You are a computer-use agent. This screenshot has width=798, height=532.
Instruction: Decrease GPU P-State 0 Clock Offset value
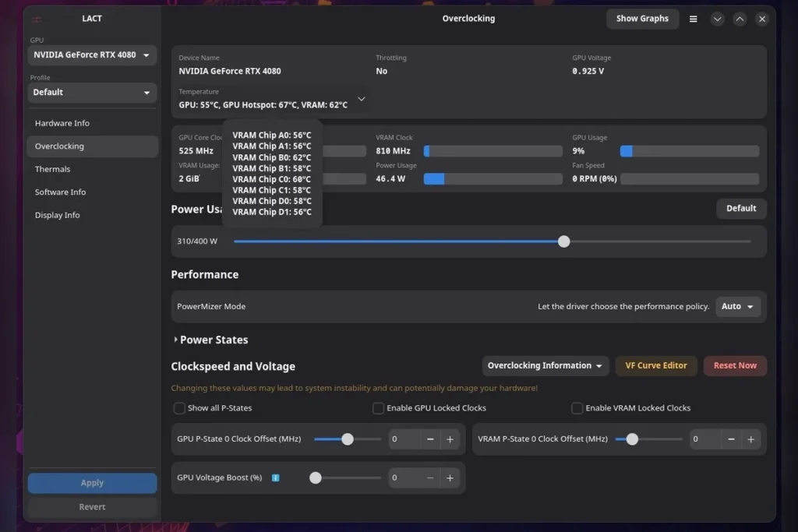click(x=430, y=439)
